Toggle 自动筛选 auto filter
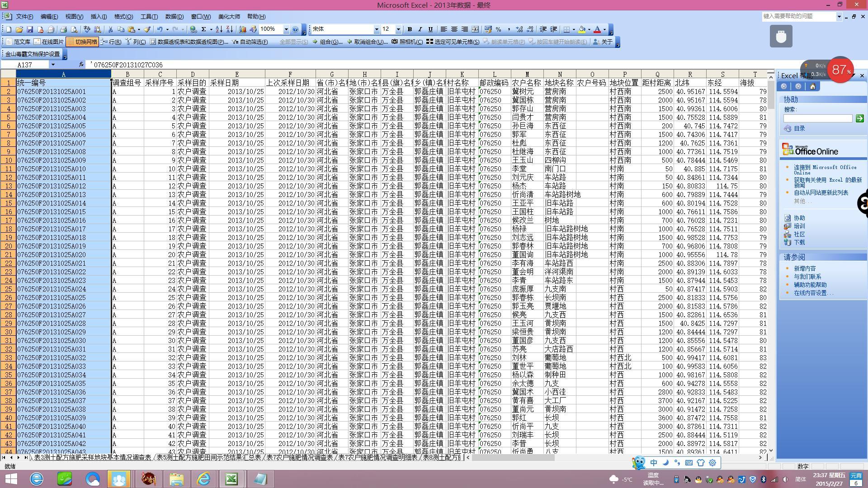868x488 pixels. click(250, 42)
